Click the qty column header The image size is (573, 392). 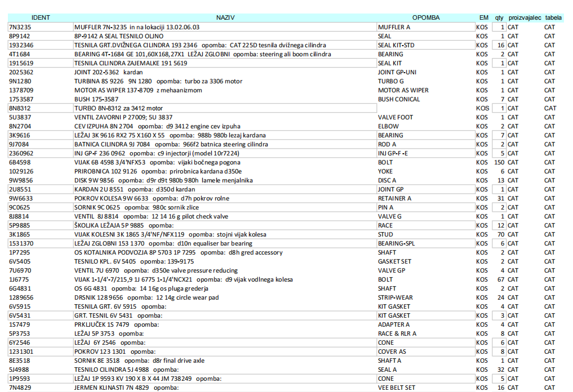499,18
